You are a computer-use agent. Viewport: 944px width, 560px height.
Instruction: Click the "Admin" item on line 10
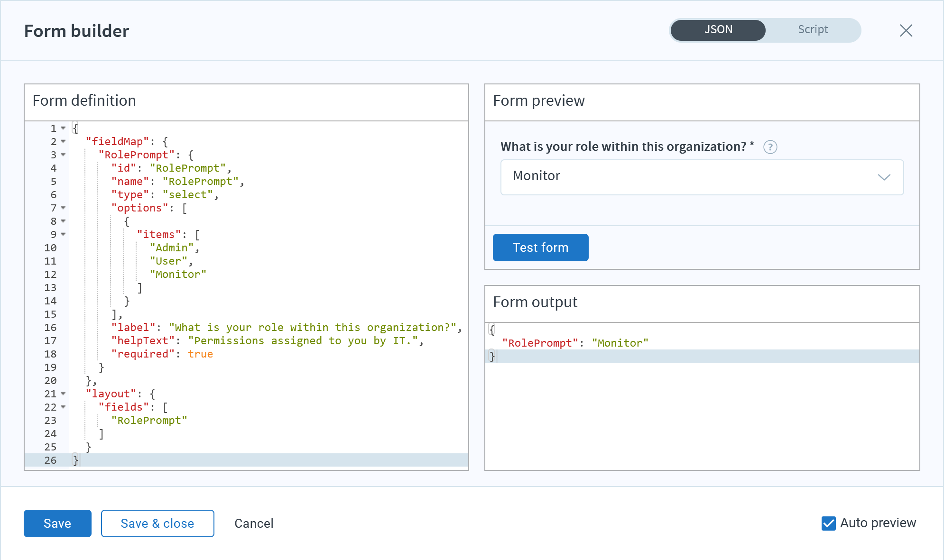pyautogui.click(x=172, y=248)
